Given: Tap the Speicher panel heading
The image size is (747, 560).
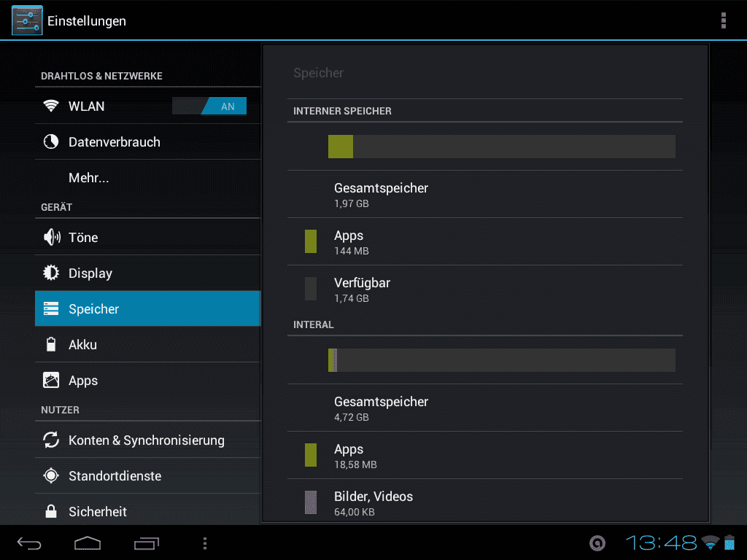Looking at the screenshot, I should (x=318, y=73).
